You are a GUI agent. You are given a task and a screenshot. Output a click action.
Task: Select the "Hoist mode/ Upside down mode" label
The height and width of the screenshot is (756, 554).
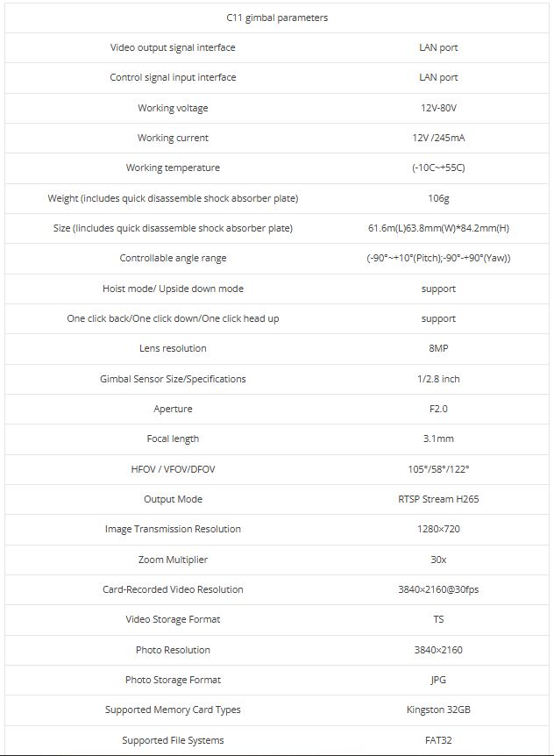[x=173, y=289]
